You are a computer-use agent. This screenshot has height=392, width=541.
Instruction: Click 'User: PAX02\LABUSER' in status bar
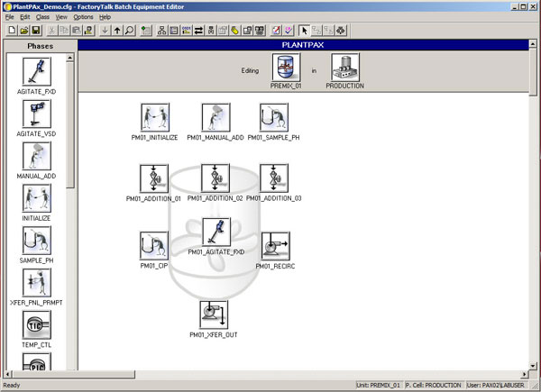(x=495, y=385)
